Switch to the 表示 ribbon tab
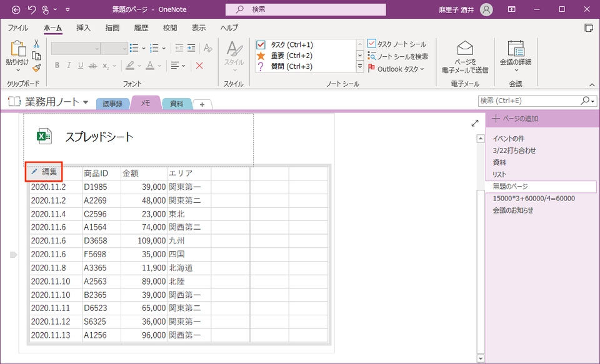 (x=199, y=27)
